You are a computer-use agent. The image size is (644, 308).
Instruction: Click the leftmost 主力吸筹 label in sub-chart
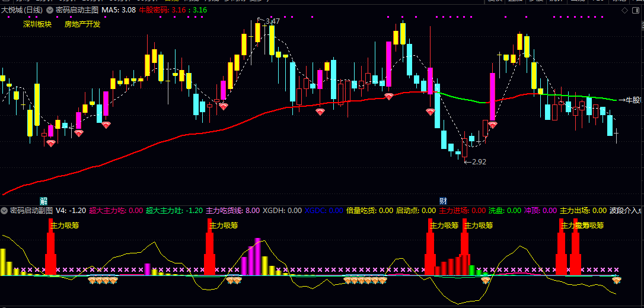[x=65, y=226]
